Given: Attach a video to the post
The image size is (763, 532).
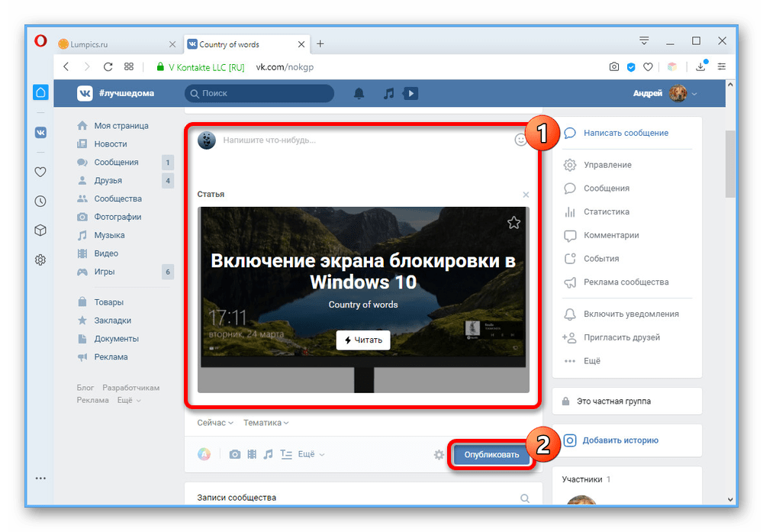Looking at the screenshot, I should 252,454.
